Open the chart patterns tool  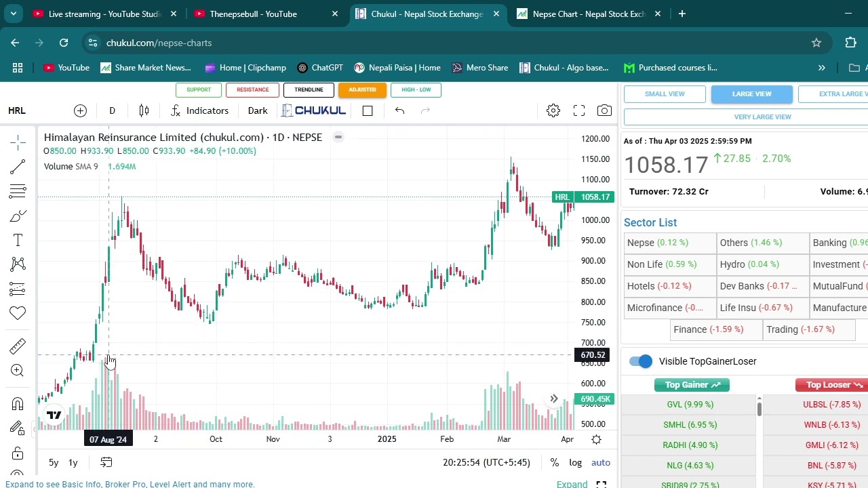(18, 264)
